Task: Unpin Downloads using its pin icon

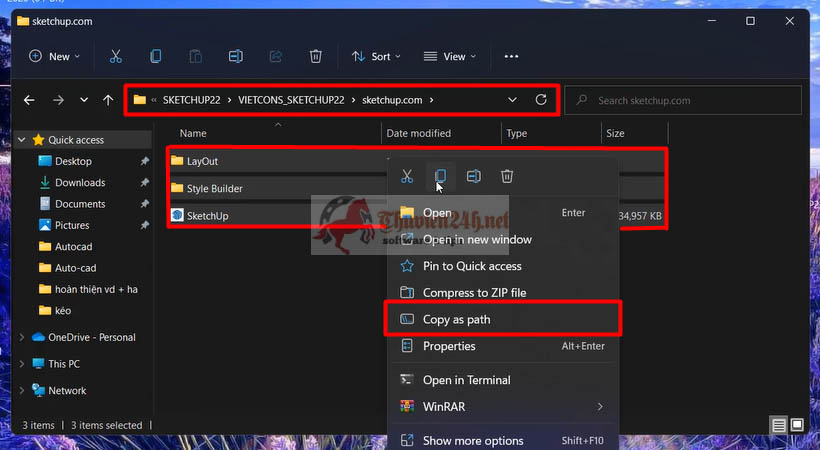Action: pos(145,183)
